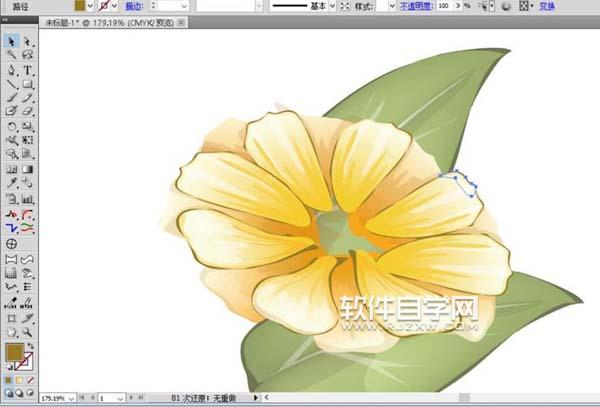Switch to the Gradient color mode button
600x407 pixels.
tap(19, 380)
